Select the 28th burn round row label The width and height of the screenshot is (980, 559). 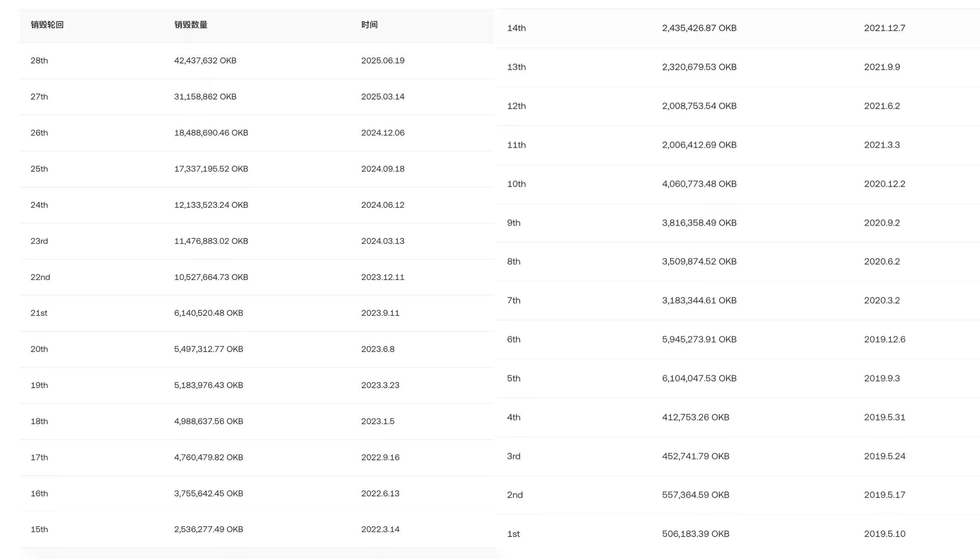click(x=39, y=61)
